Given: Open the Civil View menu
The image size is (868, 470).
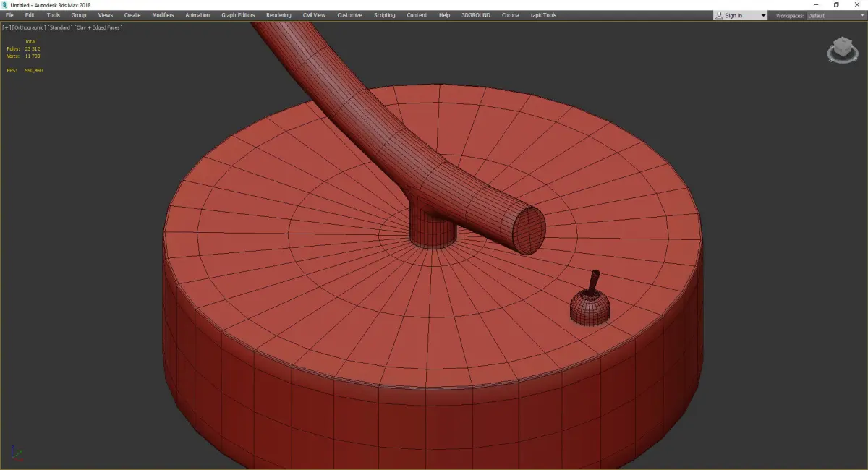Looking at the screenshot, I should coord(314,15).
